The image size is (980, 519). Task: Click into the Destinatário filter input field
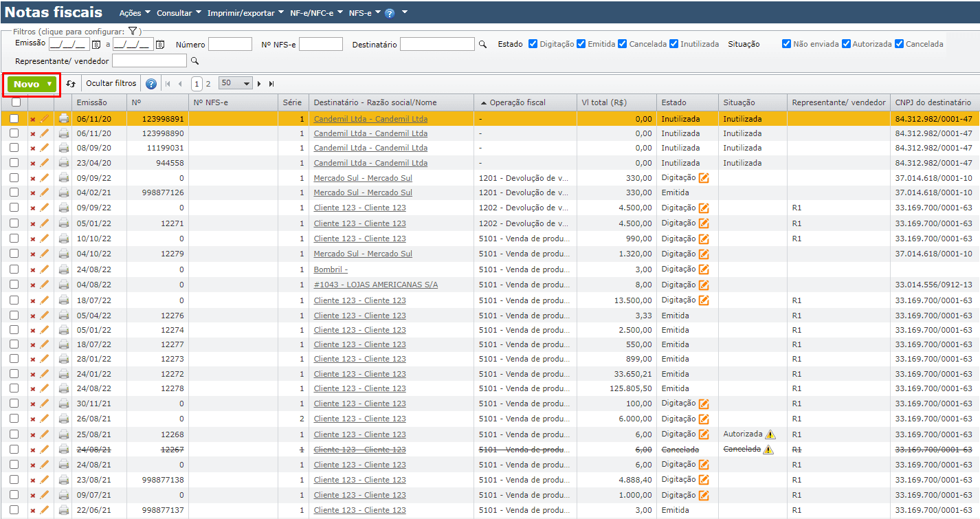pyautogui.click(x=438, y=44)
